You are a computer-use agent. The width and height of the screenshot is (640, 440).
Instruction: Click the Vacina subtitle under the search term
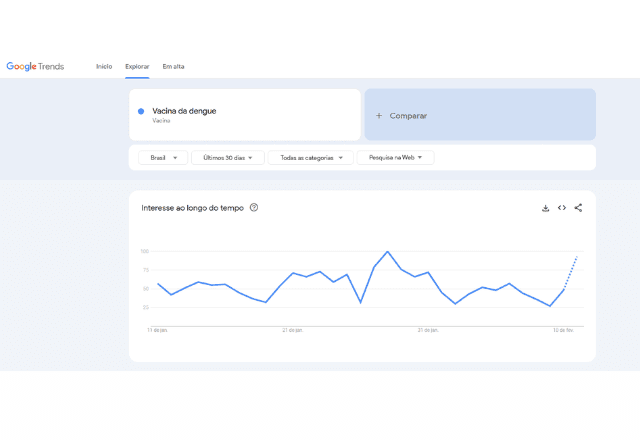pos(161,120)
